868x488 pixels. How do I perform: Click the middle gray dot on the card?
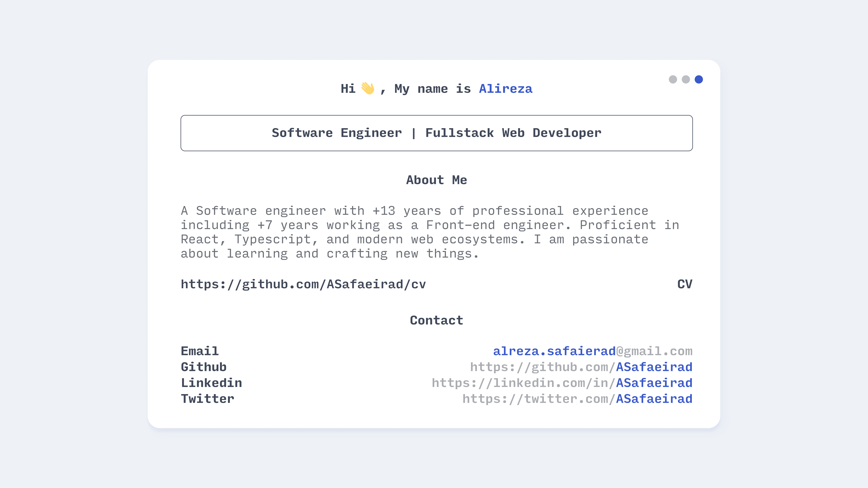point(686,79)
